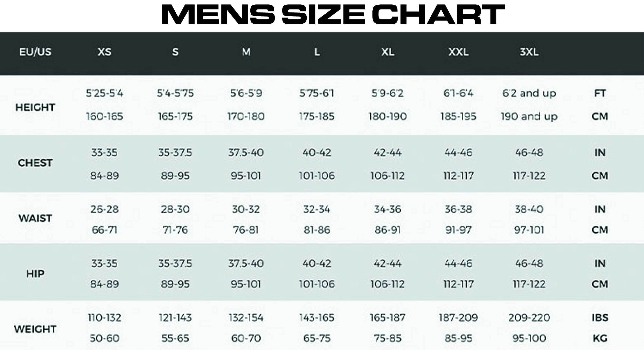The image size is (644, 350).
Task: Select the 3XL size column header
Action: coord(529,52)
